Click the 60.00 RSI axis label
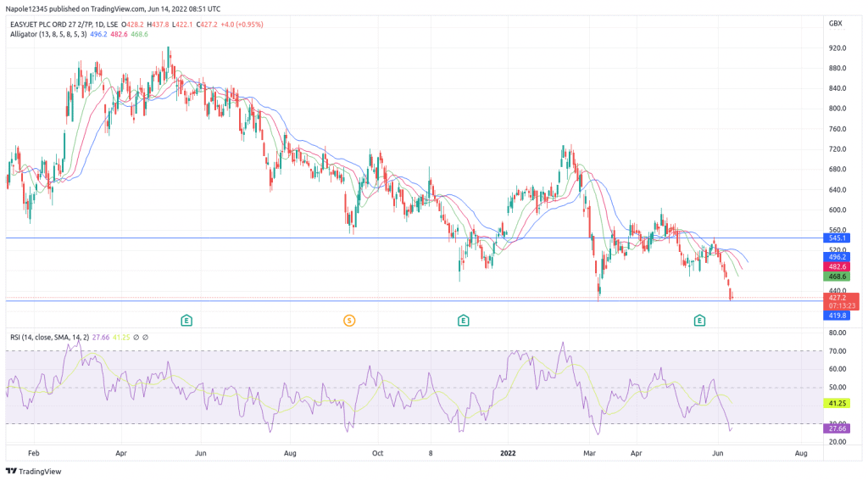Screen dimensions: 868x481 837,369
